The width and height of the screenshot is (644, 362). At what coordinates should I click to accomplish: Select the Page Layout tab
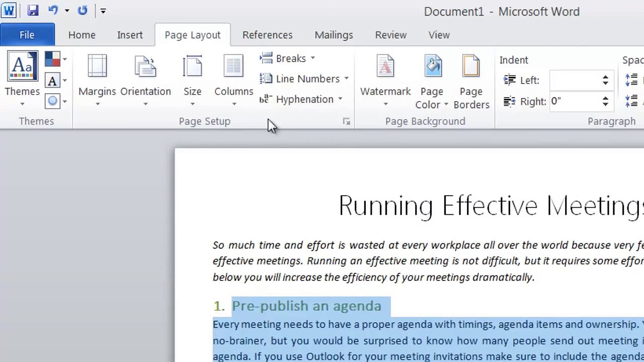pyautogui.click(x=193, y=35)
